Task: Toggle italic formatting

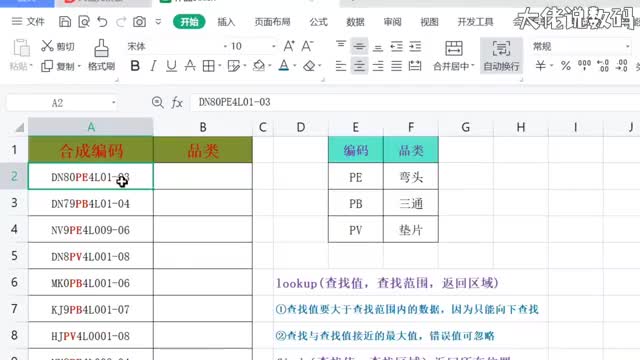Action: pos(153,66)
